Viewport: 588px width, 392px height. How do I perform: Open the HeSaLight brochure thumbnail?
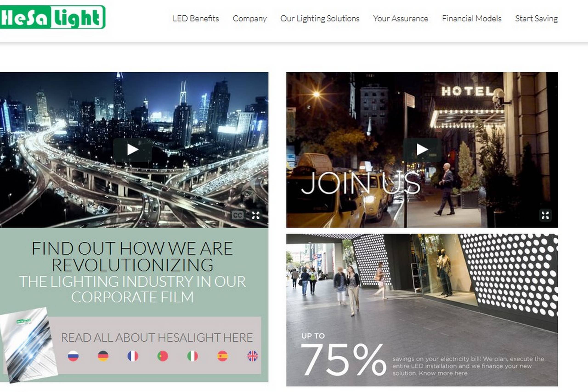tap(29, 345)
